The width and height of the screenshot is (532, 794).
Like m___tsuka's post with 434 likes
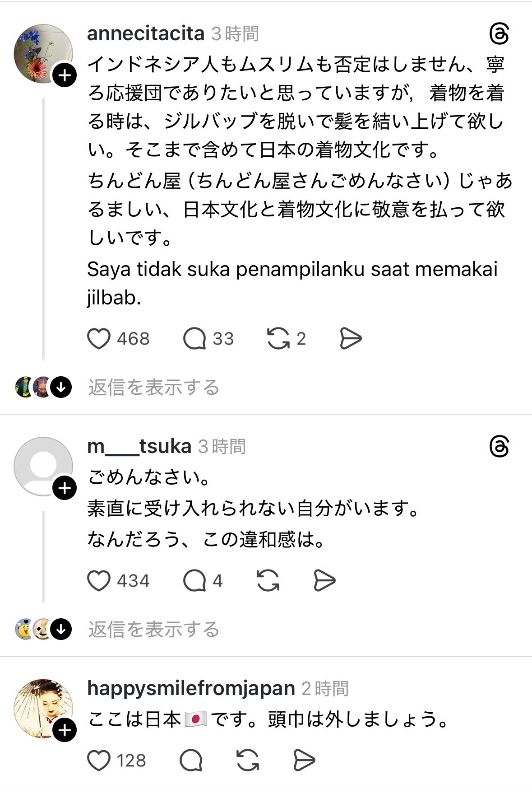pyautogui.click(x=99, y=581)
